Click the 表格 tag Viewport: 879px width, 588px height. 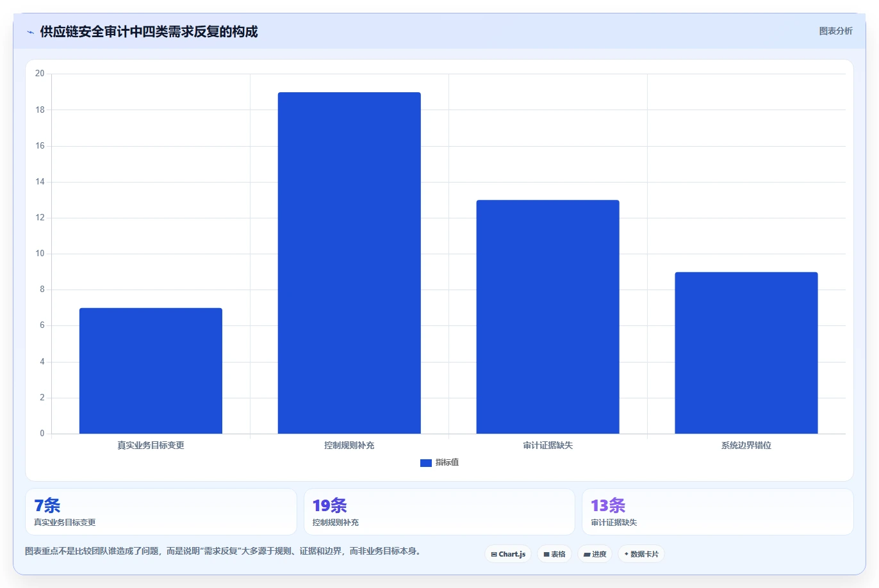[x=554, y=554]
